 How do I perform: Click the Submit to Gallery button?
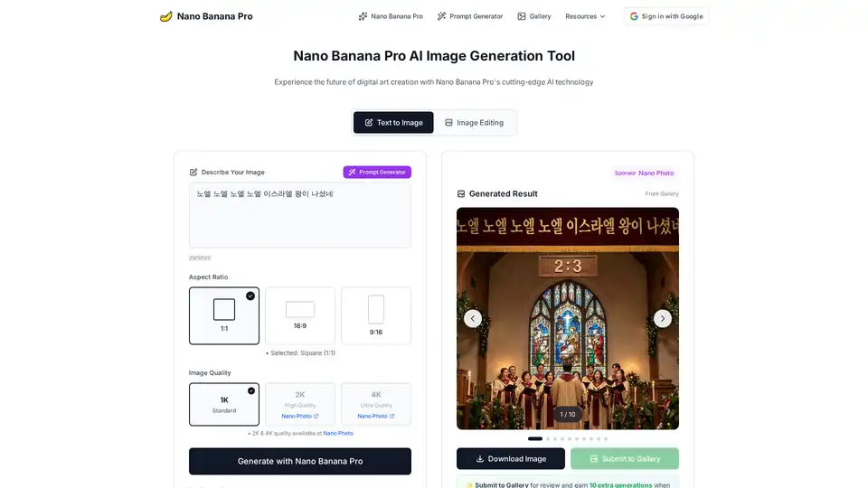click(x=625, y=459)
